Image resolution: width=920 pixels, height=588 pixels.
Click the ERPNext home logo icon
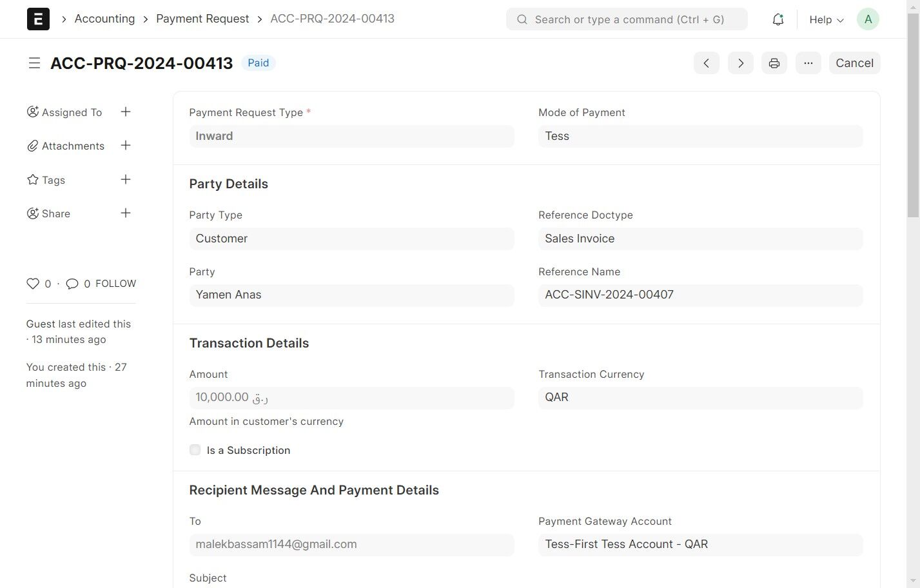point(38,19)
